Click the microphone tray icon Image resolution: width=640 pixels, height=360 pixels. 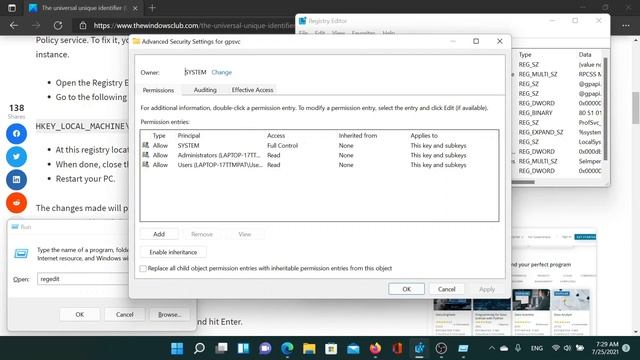[518, 348]
